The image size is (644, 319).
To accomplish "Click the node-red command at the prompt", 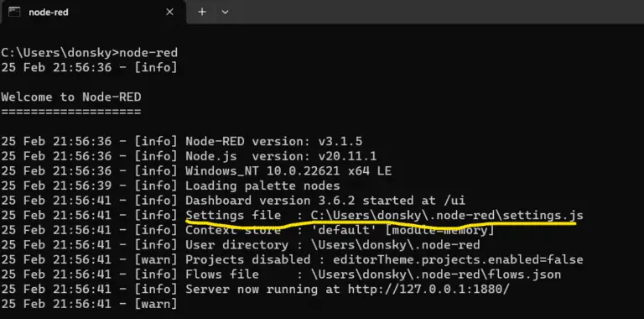I will pos(148,53).
